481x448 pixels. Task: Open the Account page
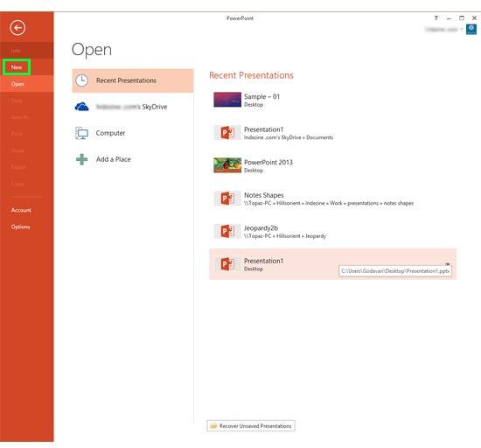tap(21, 210)
